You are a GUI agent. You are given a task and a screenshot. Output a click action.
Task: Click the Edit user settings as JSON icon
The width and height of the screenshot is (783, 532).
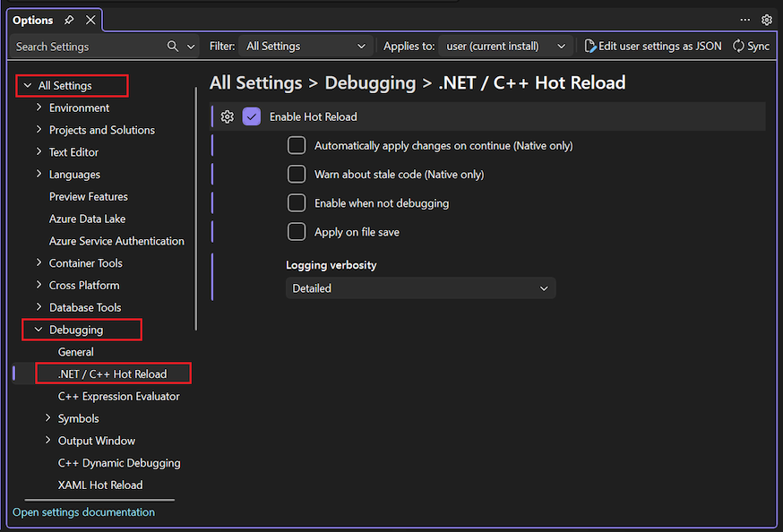pyautogui.click(x=589, y=46)
